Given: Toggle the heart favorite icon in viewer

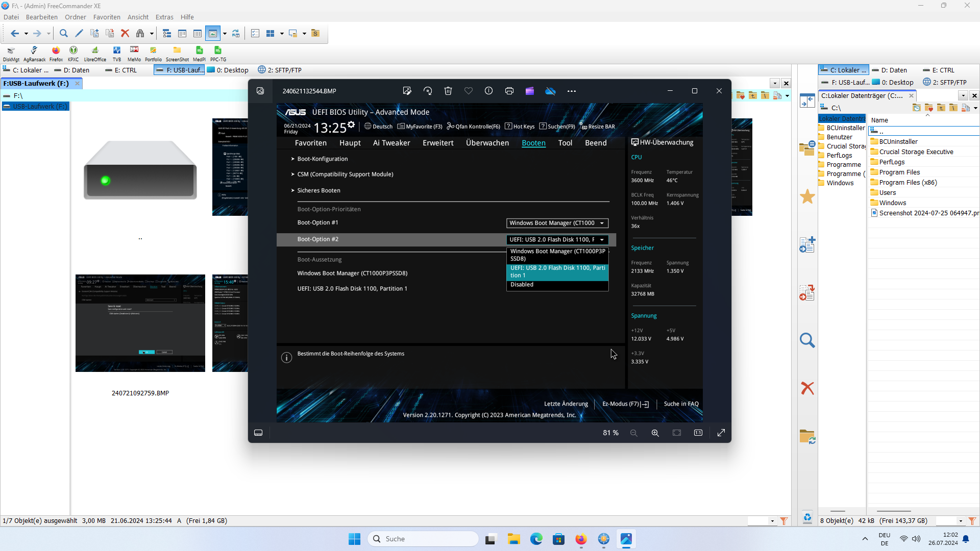Looking at the screenshot, I should click(468, 91).
